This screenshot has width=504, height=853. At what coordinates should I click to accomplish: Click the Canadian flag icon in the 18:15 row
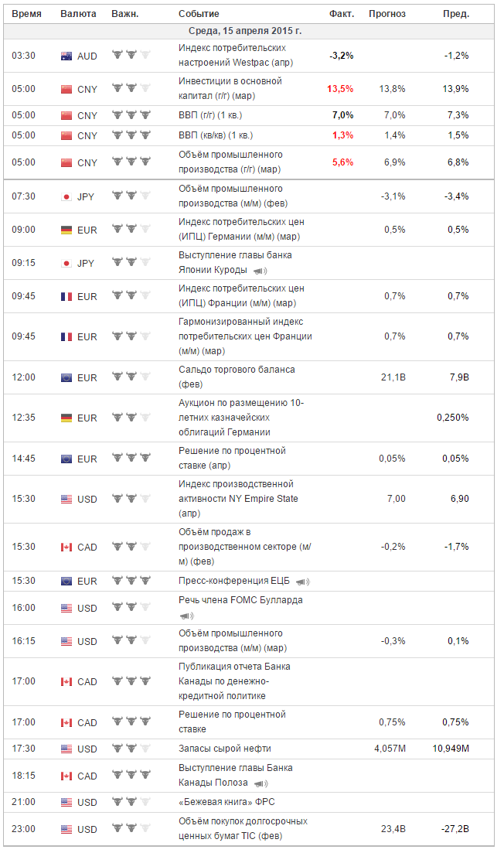tap(66, 776)
